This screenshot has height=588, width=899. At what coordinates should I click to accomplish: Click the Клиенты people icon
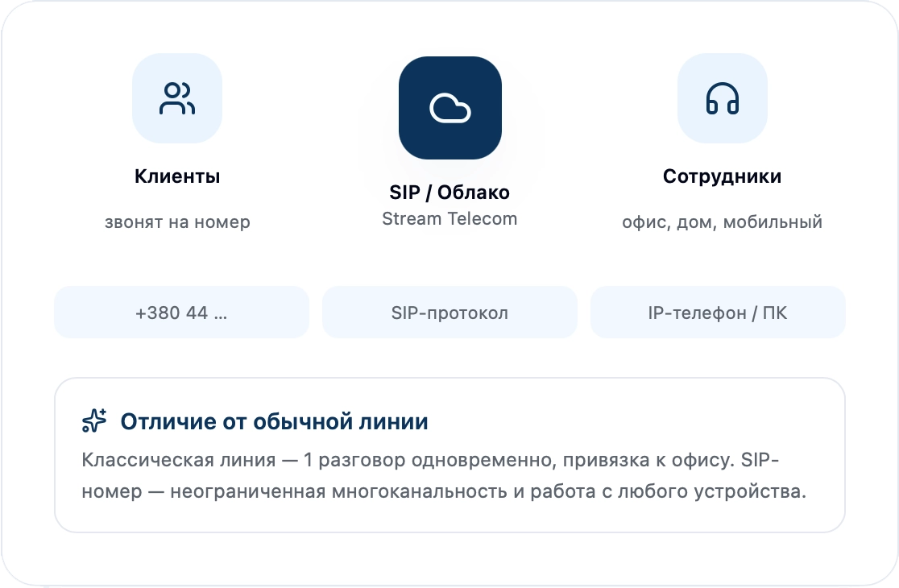[x=177, y=98]
